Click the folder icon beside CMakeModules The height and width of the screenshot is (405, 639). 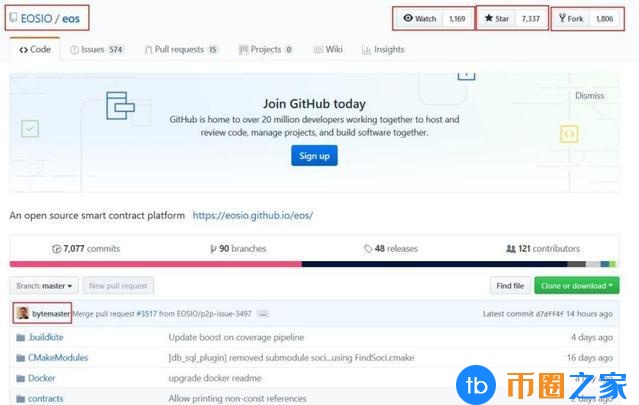point(21,358)
